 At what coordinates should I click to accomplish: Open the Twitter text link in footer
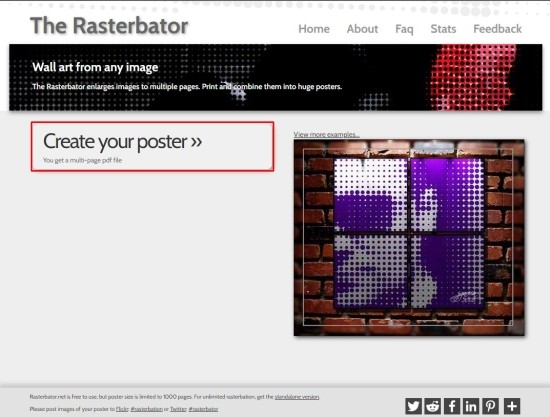pos(179,409)
